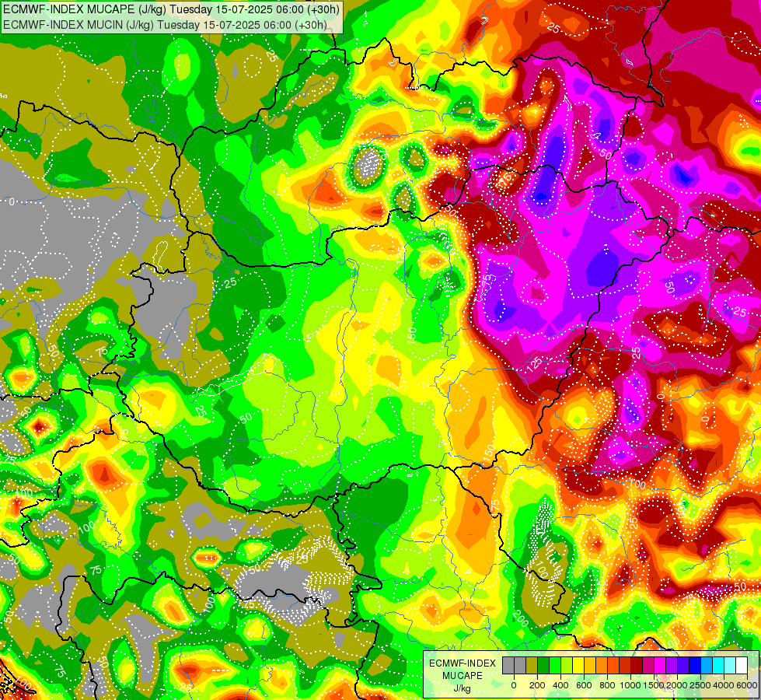The image size is (761, 700).
Task: Select the dark red legend swatch
Action: (637, 665)
